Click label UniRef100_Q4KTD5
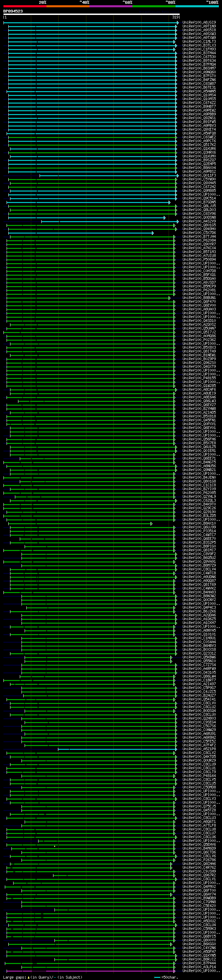The width and height of the screenshot is (222, 980). pyautogui.click(x=199, y=756)
